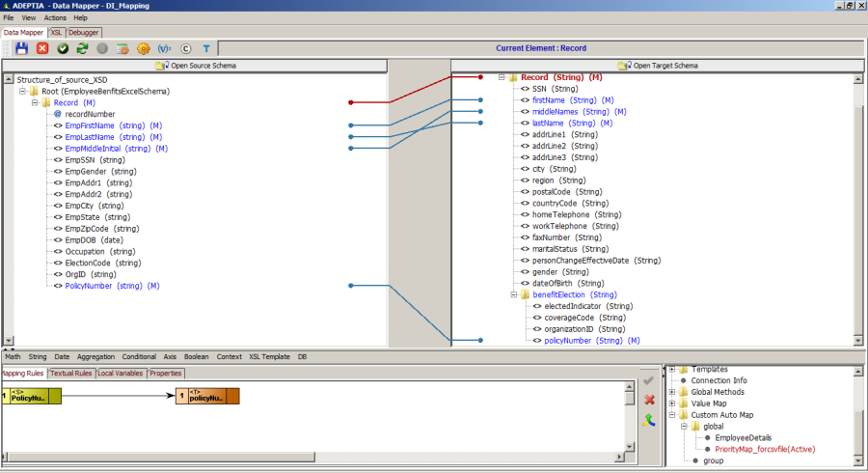The height and width of the screenshot is (473, 868).
Task: Select the Connection Info item
Action: pyautogui.click(x=719, y=380)
